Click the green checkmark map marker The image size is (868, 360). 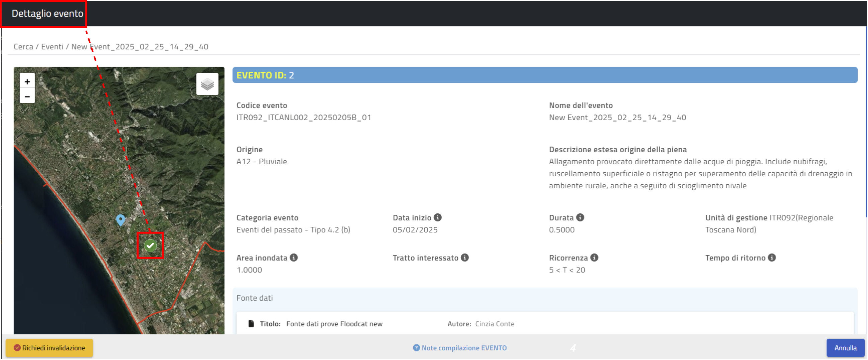point(150,246)
